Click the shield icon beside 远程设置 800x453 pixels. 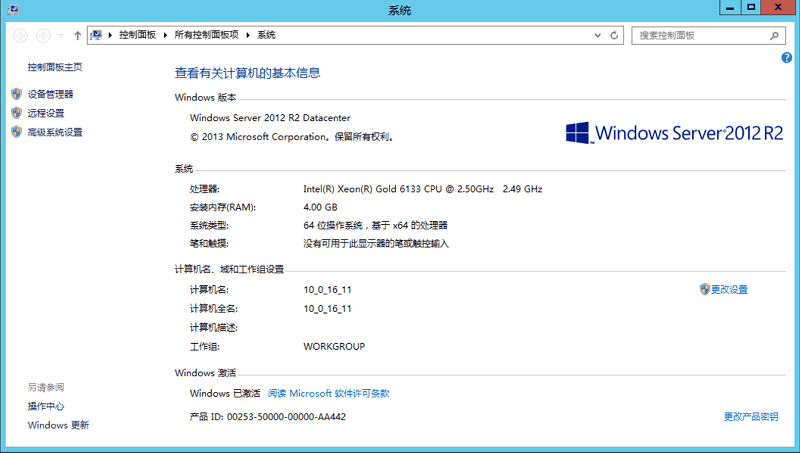click(16, 113)
